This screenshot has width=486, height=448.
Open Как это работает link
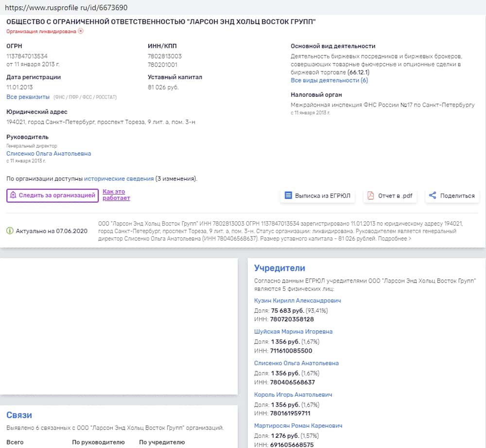pyautogui.click(x=116, y=195)
